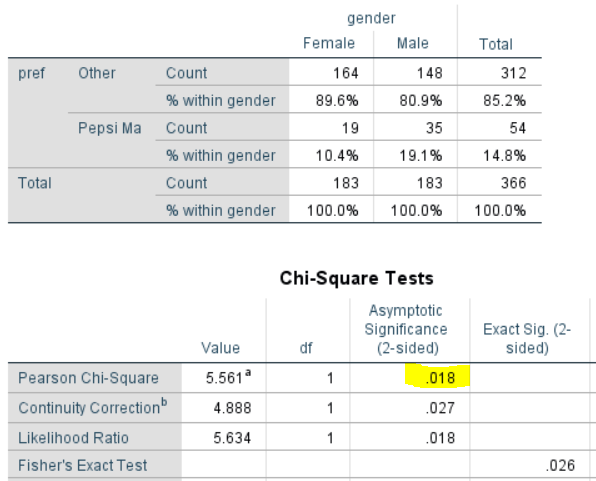This screenshot has width=596, height=481.
Task: Select the Pearson Chi-Square value 5.561
Action: [228, 377]
